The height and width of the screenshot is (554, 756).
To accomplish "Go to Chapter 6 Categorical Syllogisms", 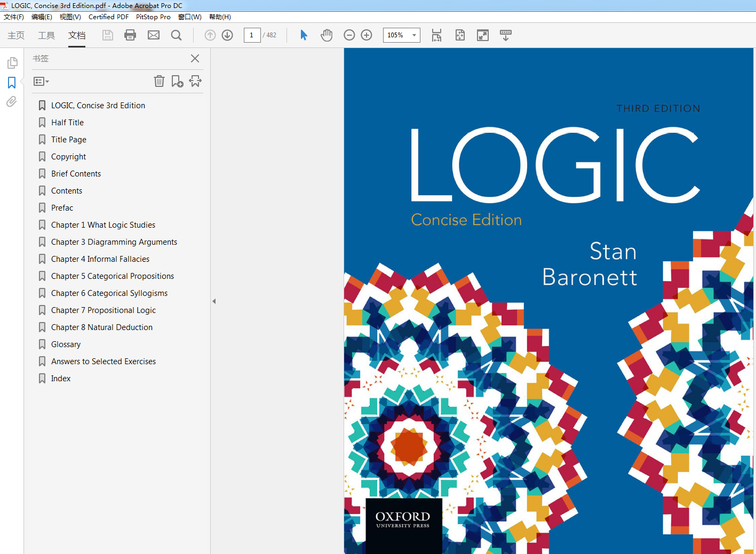I will click(x=109, y=293).
